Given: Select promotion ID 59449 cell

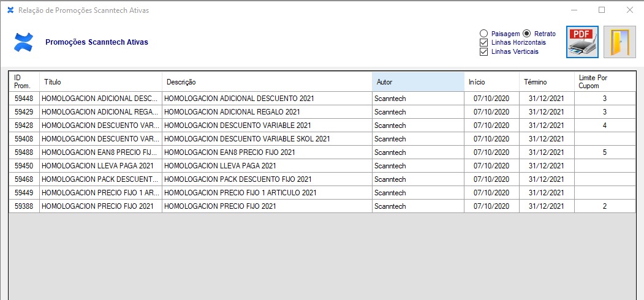Looking at the screenshot, I should tap(25, 192).
